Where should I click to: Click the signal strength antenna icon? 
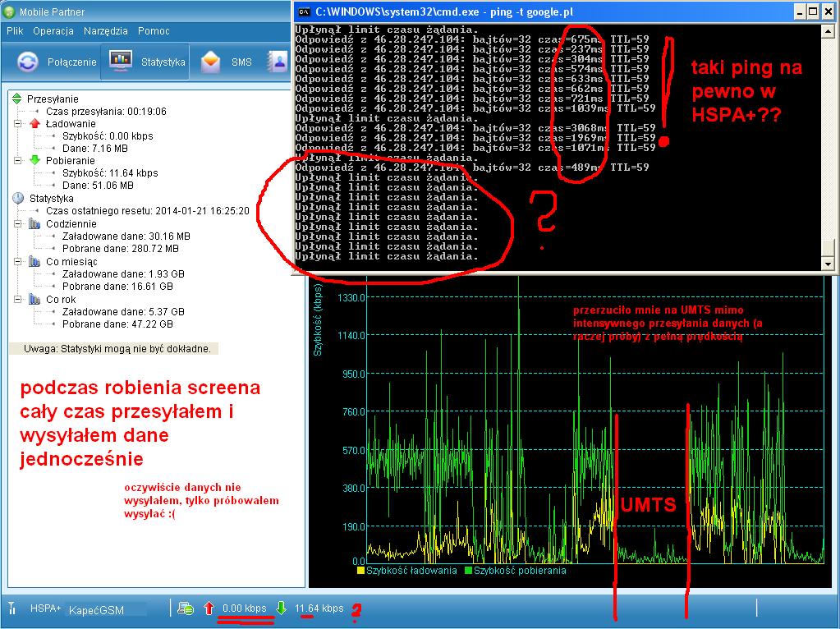coord(12,608)
